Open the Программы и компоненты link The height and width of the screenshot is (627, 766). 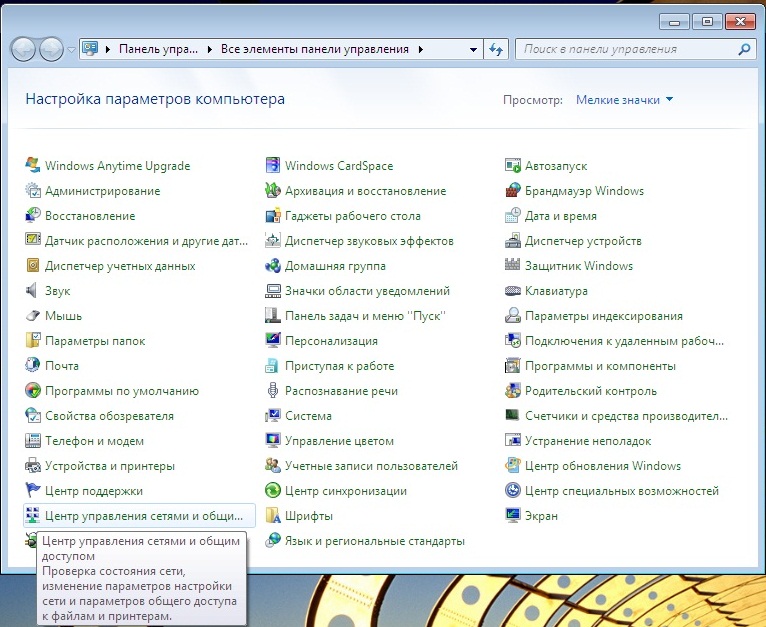(600, 366)
